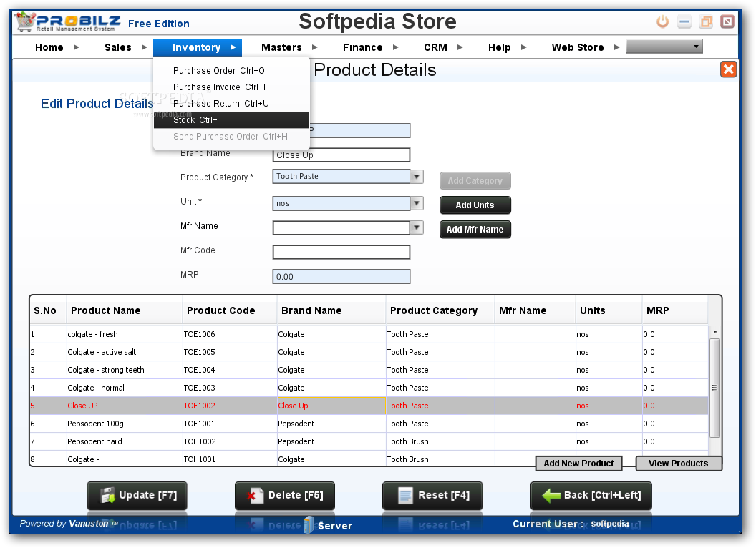Click the Tooth Paste category combo box
Viewport: 756px width, 548px height.
pyautogui.click(x=341, y=177)
